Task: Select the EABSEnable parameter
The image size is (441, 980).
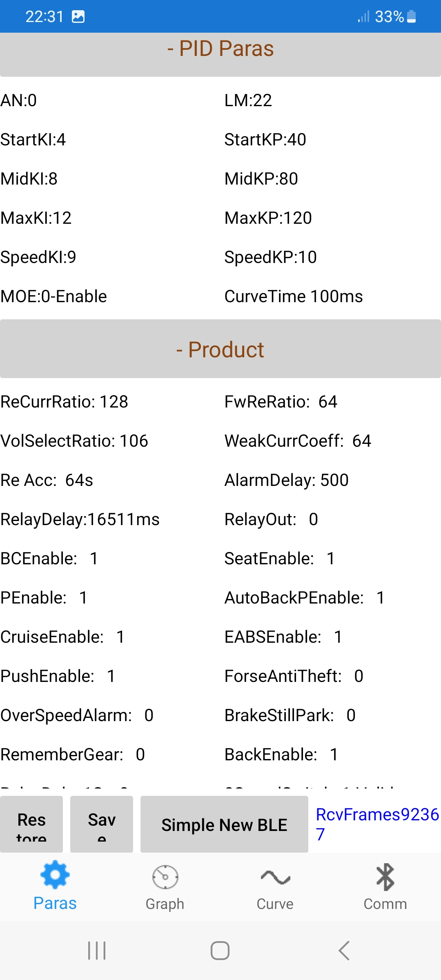Action: click(283, 637)
